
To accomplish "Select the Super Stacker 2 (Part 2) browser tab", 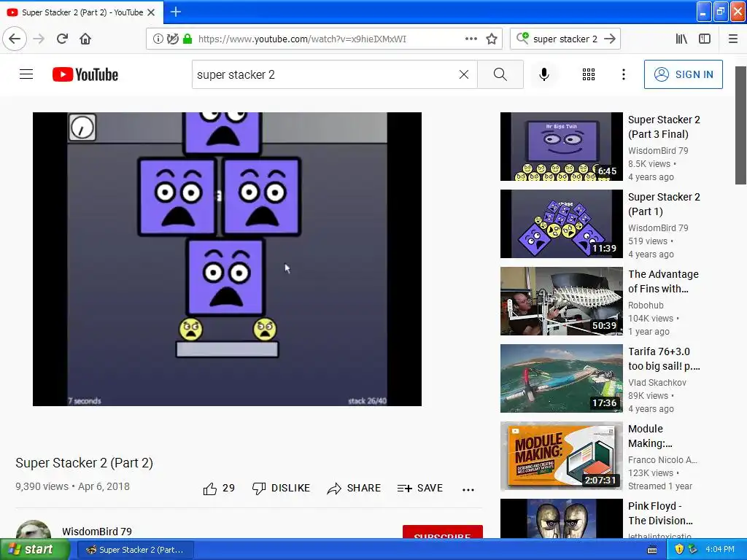I will (82, 12).
